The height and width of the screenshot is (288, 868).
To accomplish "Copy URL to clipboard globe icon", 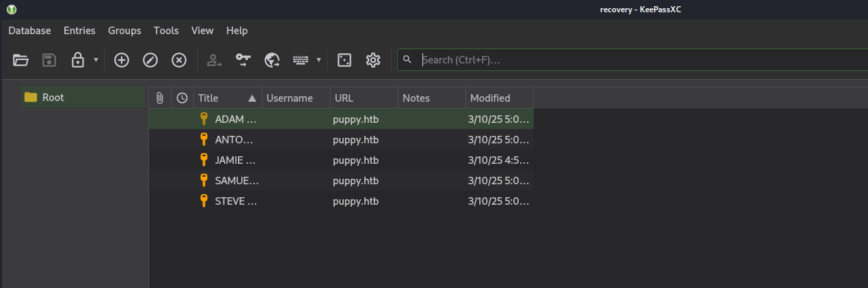I will 272,60.
